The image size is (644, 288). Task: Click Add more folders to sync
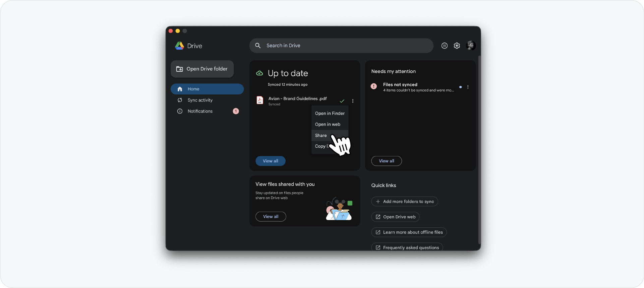tap(405, 202)
